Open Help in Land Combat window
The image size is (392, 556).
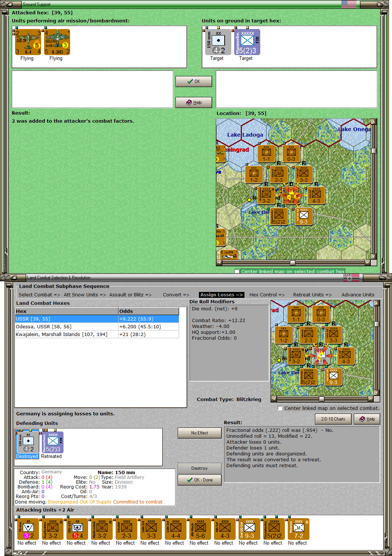pyautogui.click(x=367, y=419)
